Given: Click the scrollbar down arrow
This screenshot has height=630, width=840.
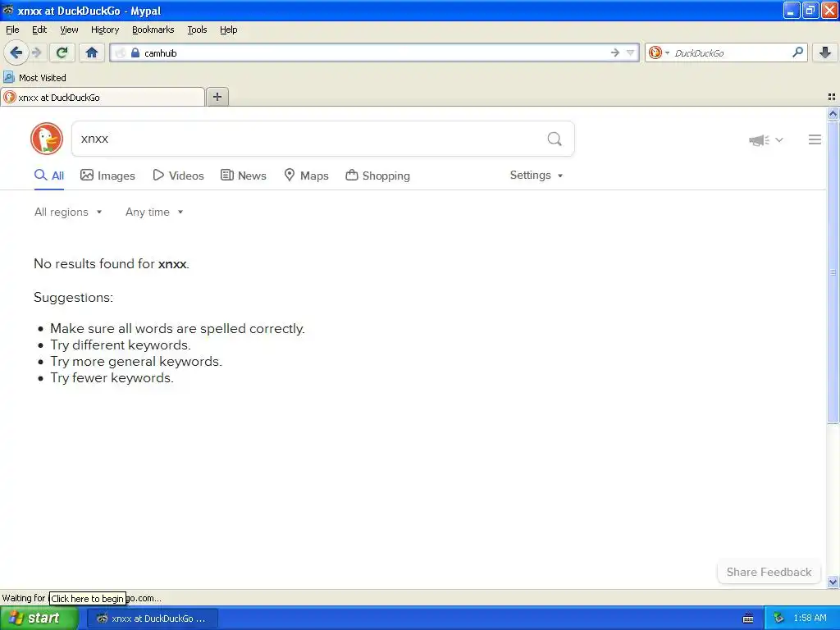Looking at the screenshot, I should tap(833, 582).
